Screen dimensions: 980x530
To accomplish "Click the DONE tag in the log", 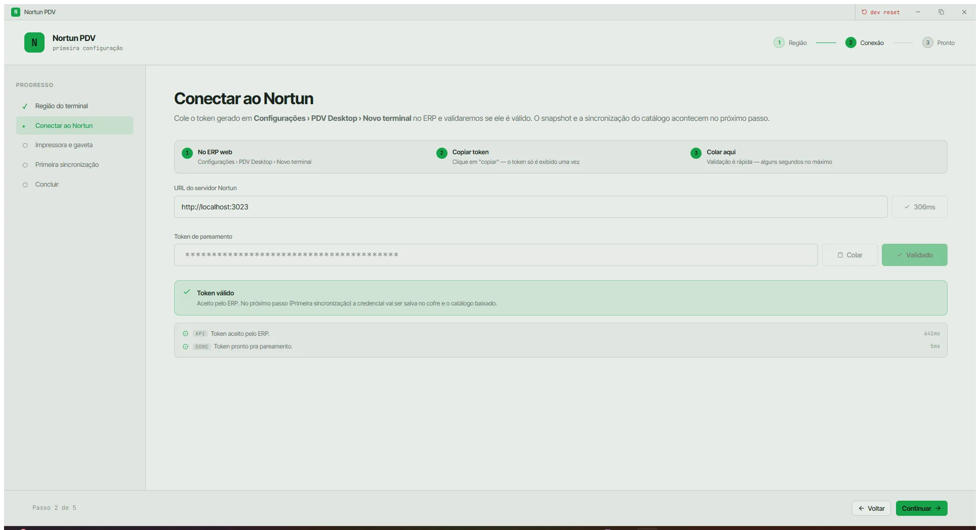I will [x=201, y=347].
